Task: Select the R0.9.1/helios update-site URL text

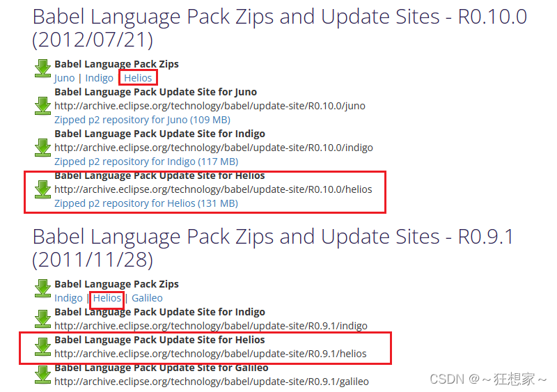Action: [x=210, y=354]
